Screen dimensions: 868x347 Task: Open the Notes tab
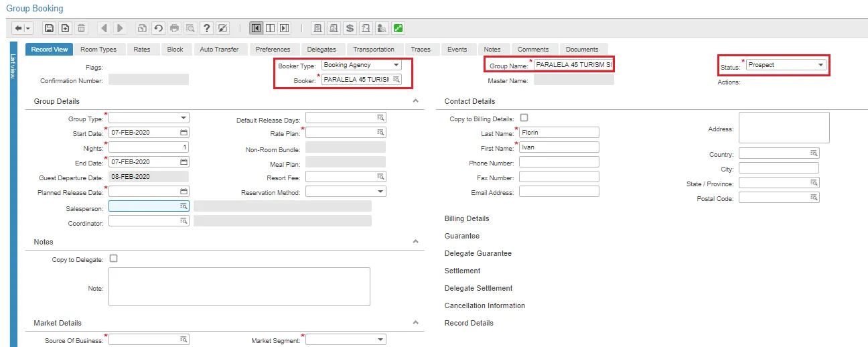[x=492, y=50]
